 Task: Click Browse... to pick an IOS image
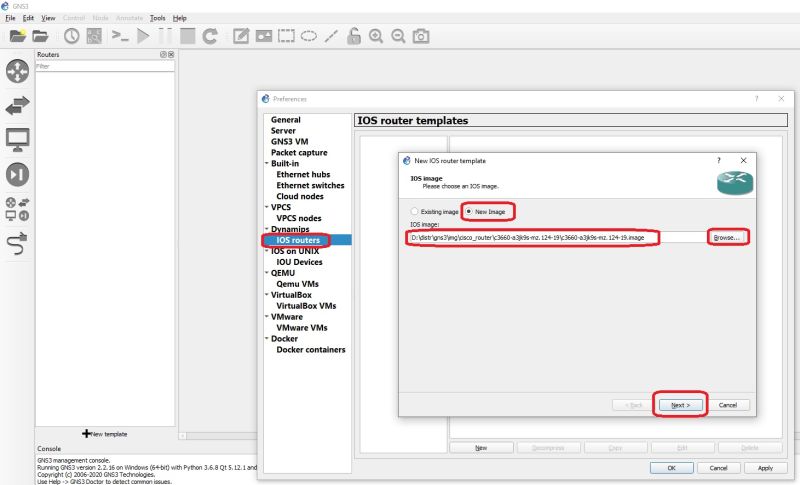pyautogui.click(x=727, y=238)
